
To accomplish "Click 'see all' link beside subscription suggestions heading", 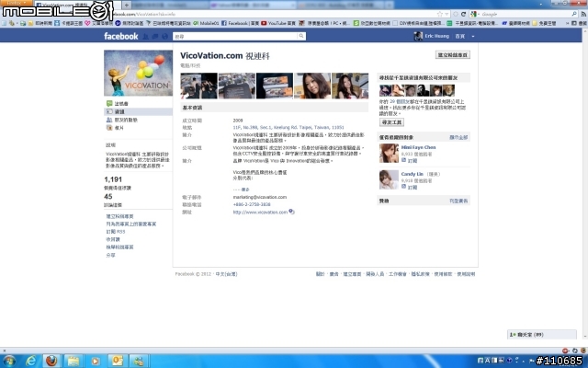I will pos(458,137).
